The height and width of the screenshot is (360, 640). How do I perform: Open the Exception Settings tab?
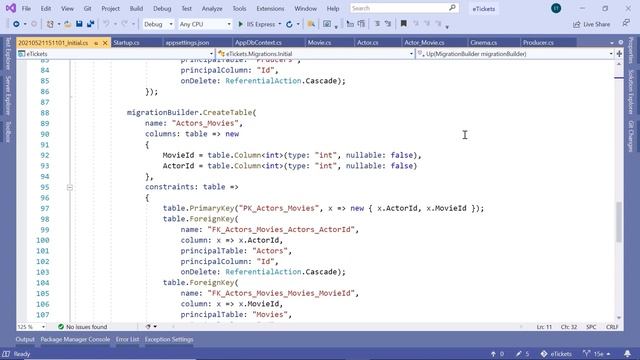(x=169, y=339)
